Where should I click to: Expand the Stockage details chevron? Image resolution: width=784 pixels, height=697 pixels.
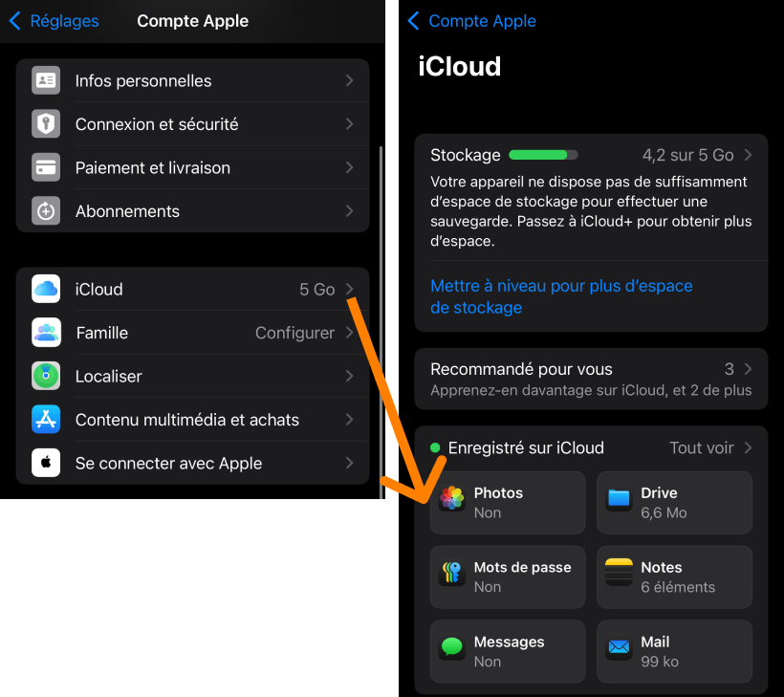(x=749, y=153)
